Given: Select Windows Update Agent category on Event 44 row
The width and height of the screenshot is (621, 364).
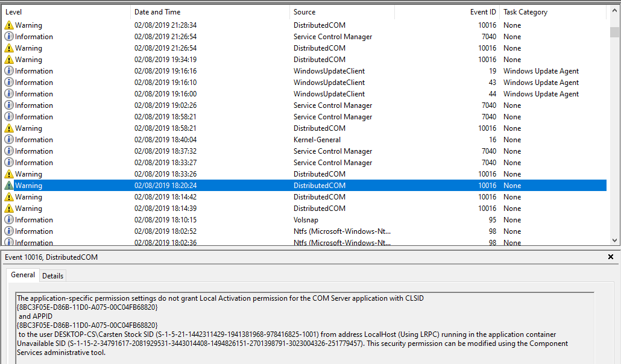Looking at the screenshot, I should coord(541,94).
